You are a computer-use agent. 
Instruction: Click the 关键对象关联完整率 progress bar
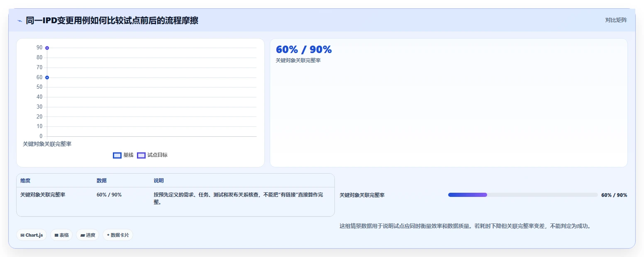coord(523,195)
